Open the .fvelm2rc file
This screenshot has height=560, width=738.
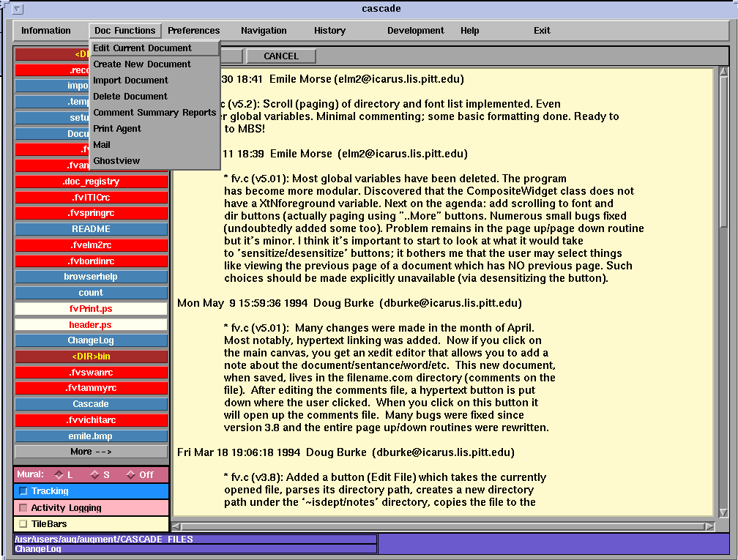pyautogui.click(x=91, y=245)
